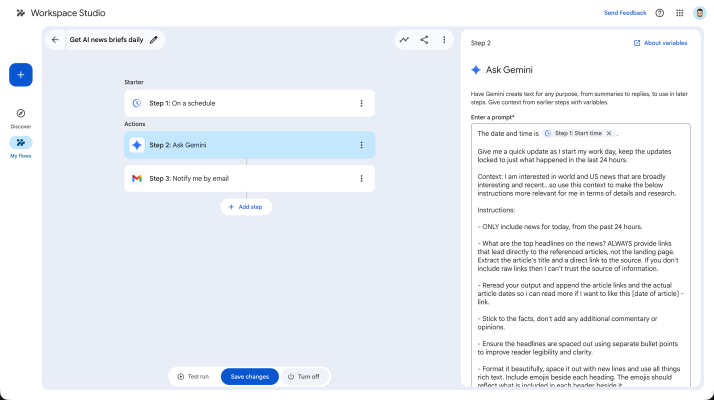
Task: Open My flows in the sidebar
Action: coord(20,147)
